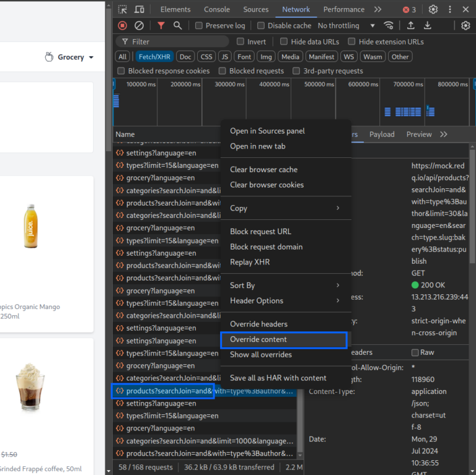Click the Import HAR upload icon
Image resolution: width=476 pixels, height=475 pixels.
pyautogui.click(x=411, y=25)
